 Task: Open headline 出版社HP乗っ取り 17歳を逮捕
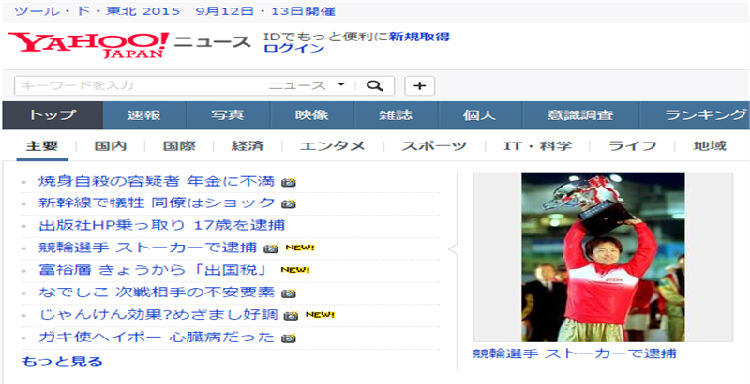click(x=161, y=225)
